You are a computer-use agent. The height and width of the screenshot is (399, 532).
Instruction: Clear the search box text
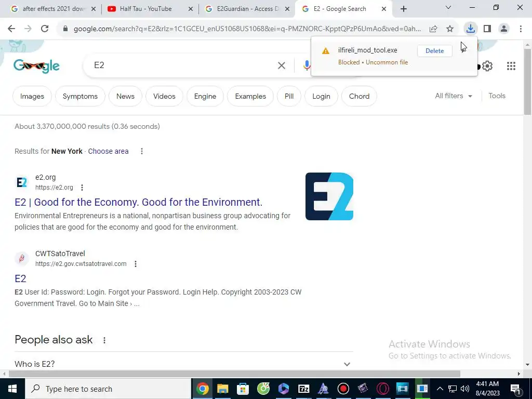281,65
